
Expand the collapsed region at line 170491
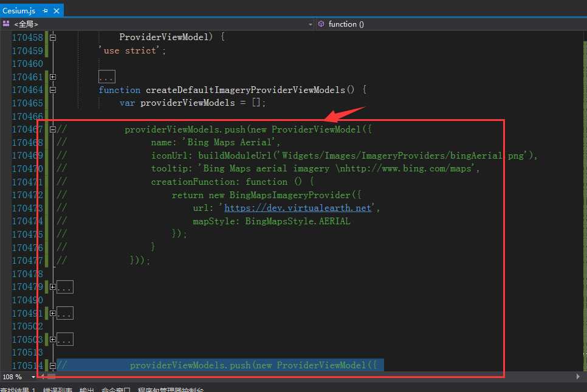pos(53,314)
